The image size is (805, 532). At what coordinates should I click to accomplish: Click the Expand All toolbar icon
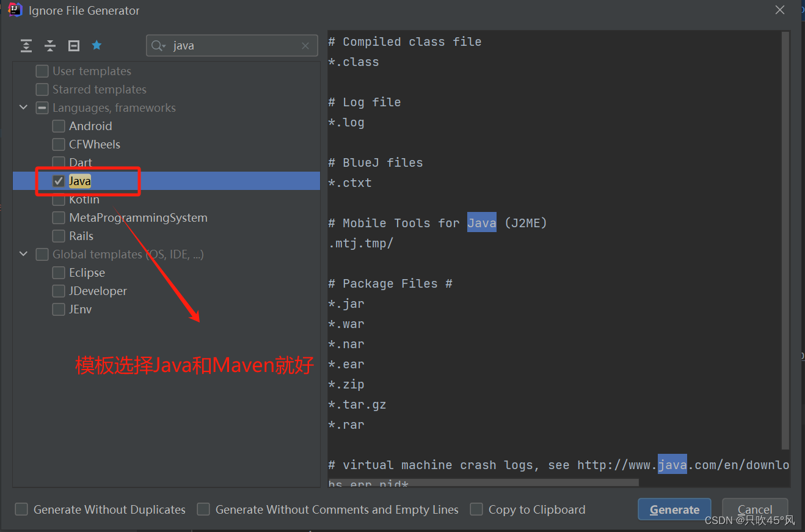click(x=26, y=46)
